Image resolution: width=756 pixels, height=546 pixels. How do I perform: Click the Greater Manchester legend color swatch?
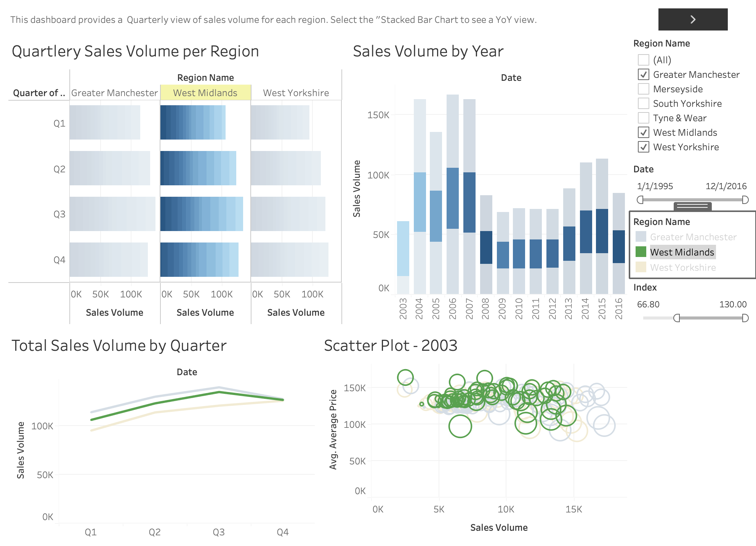641,237
